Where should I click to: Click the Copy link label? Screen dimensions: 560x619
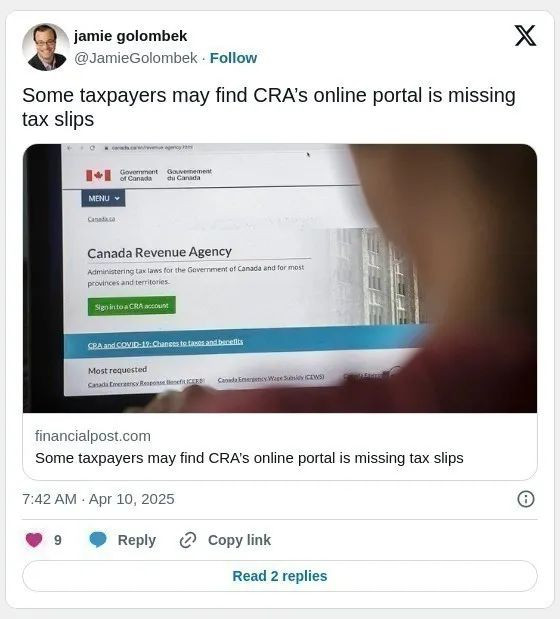pos(239,540)
